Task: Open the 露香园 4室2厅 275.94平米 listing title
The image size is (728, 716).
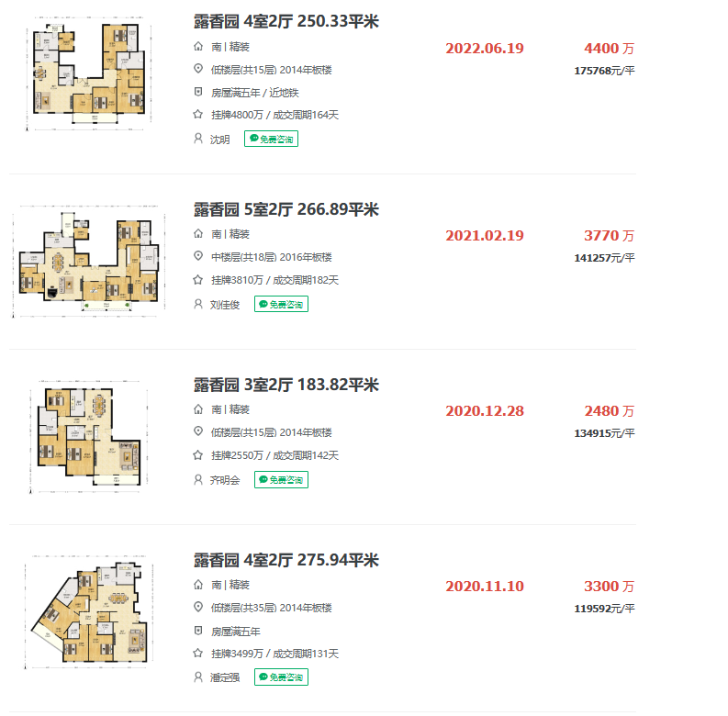Action: coord(286,560)
